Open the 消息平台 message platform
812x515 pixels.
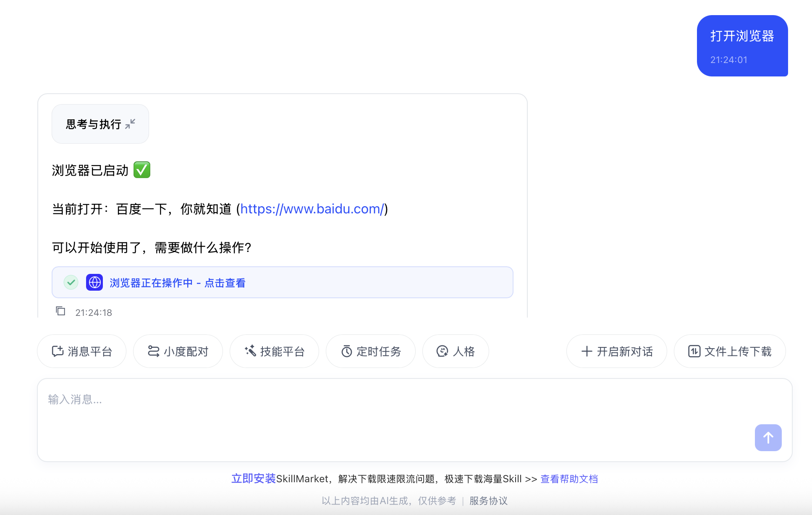81,351
